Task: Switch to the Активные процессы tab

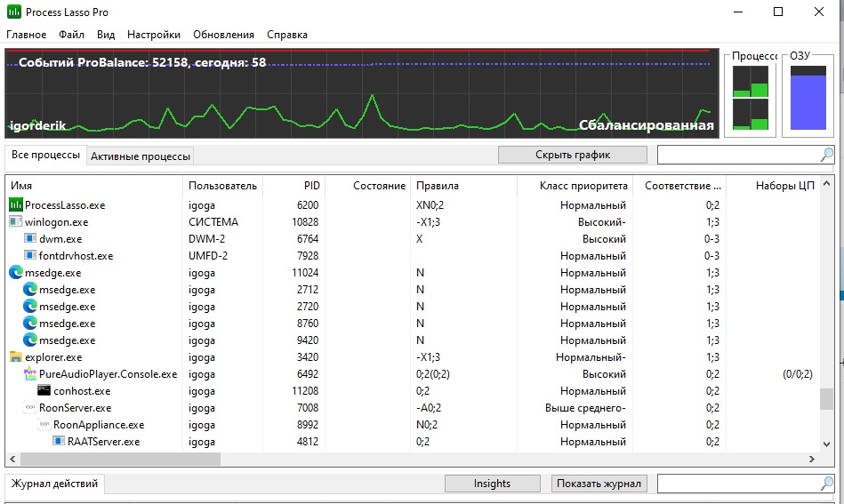Action: pos(141,156)
